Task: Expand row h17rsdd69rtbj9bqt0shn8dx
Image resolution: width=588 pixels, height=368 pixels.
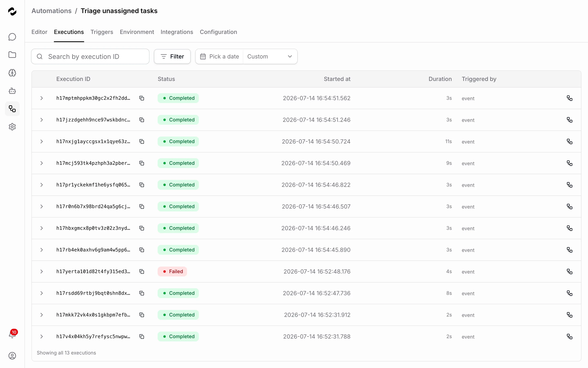Action: click(42, 293)
